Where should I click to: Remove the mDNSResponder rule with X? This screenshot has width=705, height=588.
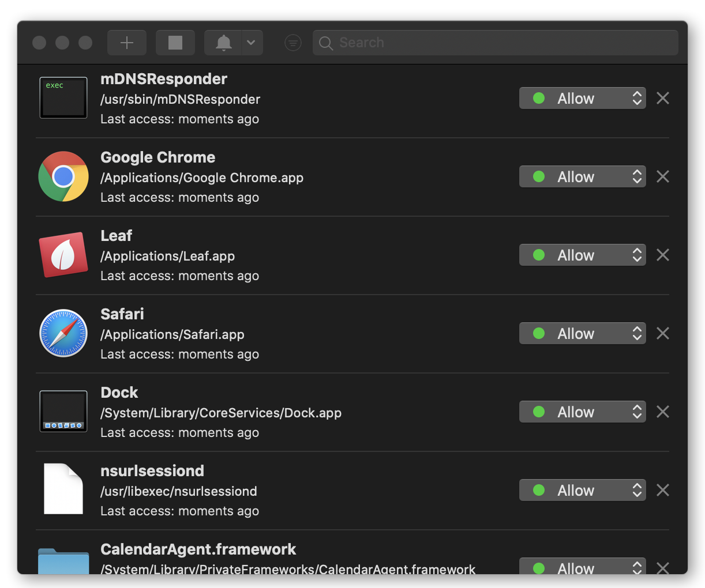coord(663,98)
